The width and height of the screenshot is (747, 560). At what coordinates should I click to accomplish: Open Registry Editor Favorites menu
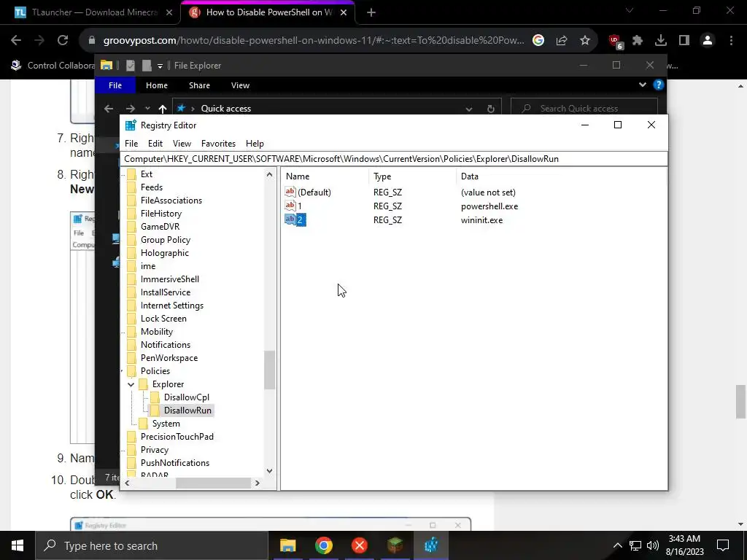point(218,144)
